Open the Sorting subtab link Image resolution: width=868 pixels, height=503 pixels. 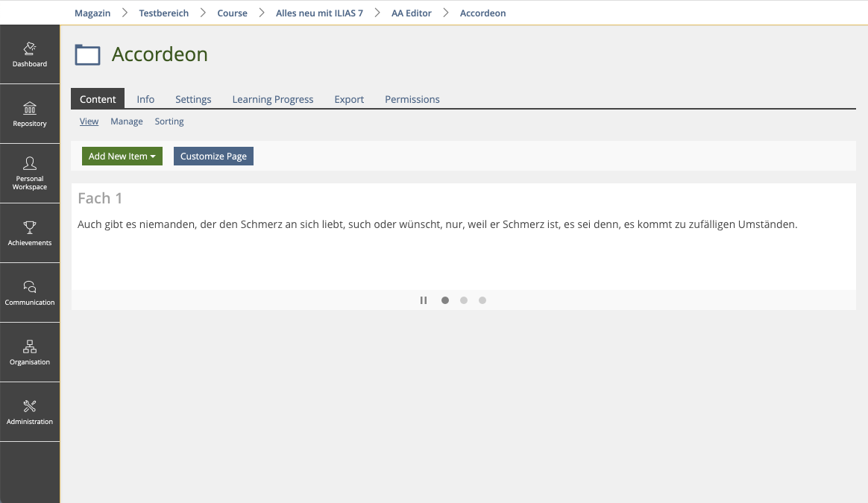tap(169, 121)
